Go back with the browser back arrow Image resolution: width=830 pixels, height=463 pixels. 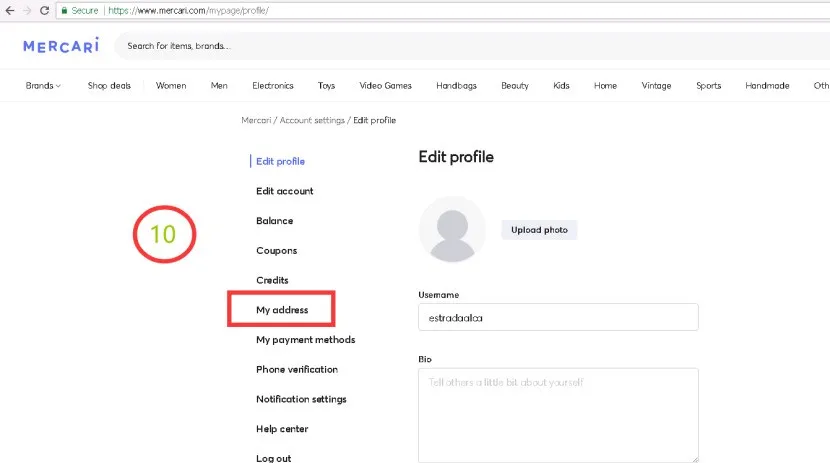click(x=10, y=11)
